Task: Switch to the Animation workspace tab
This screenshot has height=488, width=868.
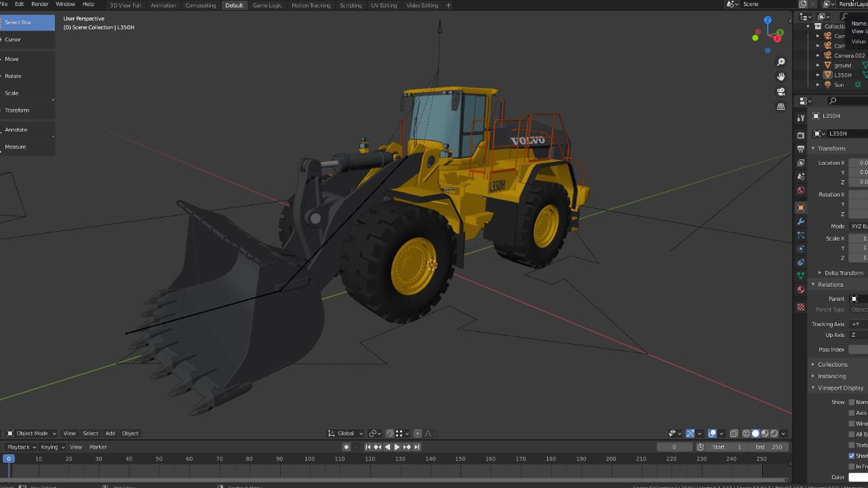Action: [163, 5]
